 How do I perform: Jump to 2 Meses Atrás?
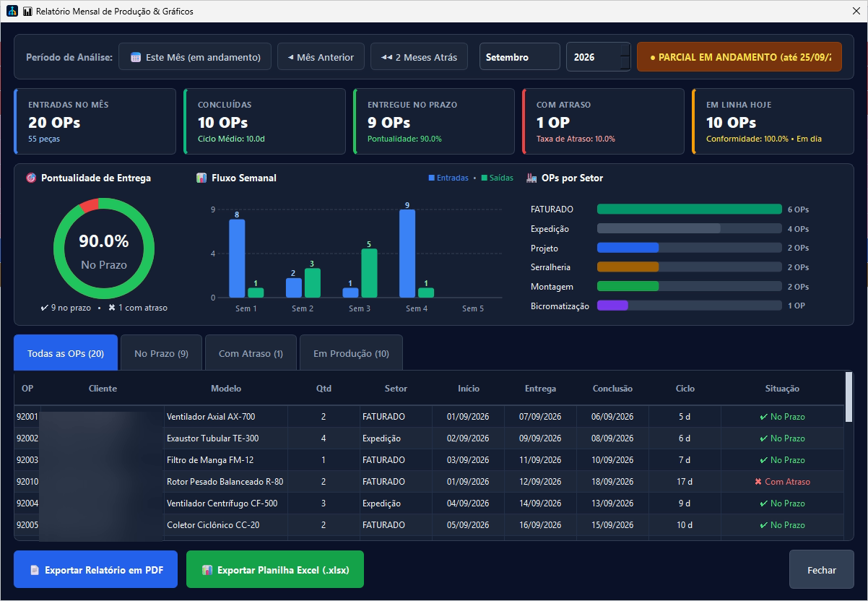(419, 57)
